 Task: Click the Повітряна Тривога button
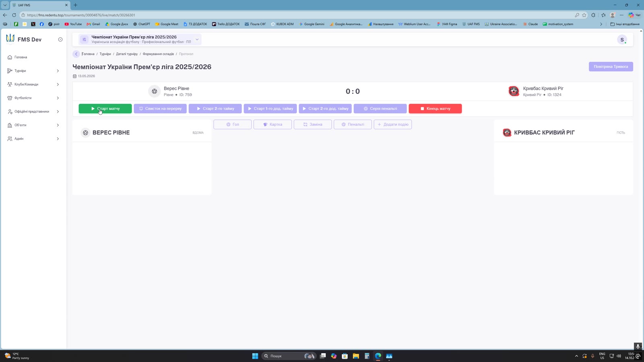click(611, 67)
